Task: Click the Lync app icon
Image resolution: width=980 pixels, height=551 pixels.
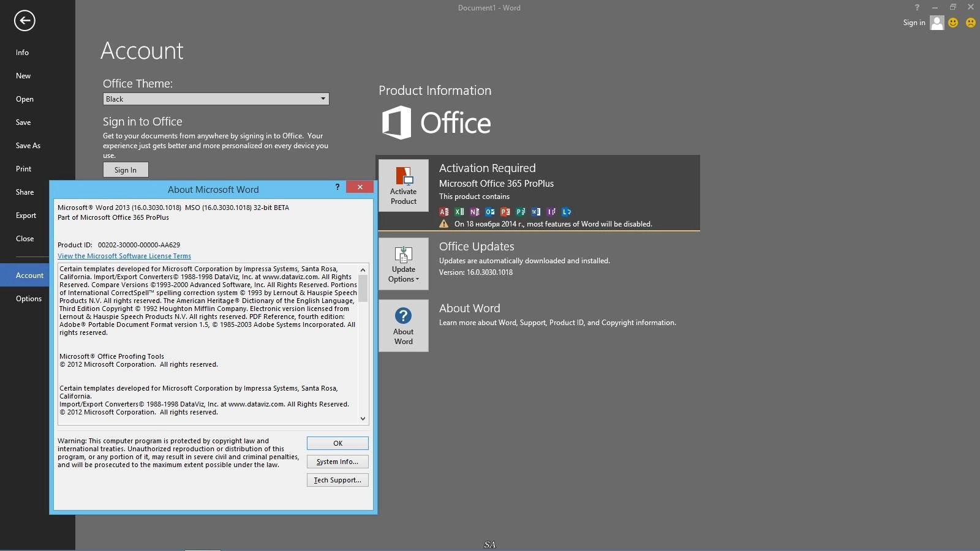Action: pyautogui.click(x=567, y=212)
